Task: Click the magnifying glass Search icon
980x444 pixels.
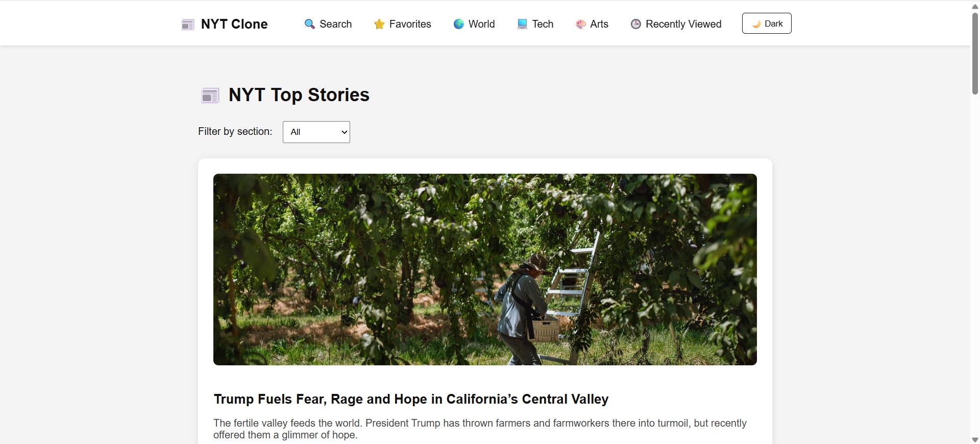Action: (x=309, y=24)
